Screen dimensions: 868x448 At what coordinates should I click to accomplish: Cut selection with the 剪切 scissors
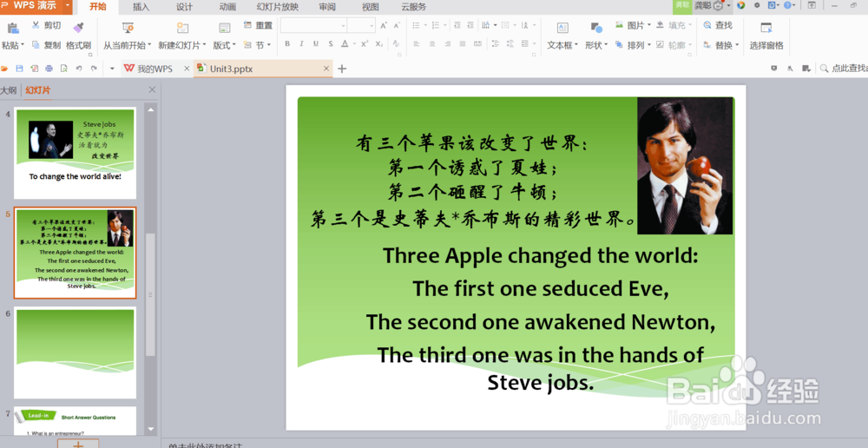coord(46,25)
